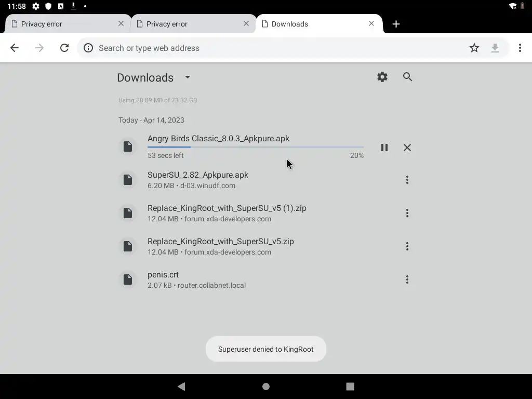Expand the Downloads filter dropdown arrow

pos(188,77)
